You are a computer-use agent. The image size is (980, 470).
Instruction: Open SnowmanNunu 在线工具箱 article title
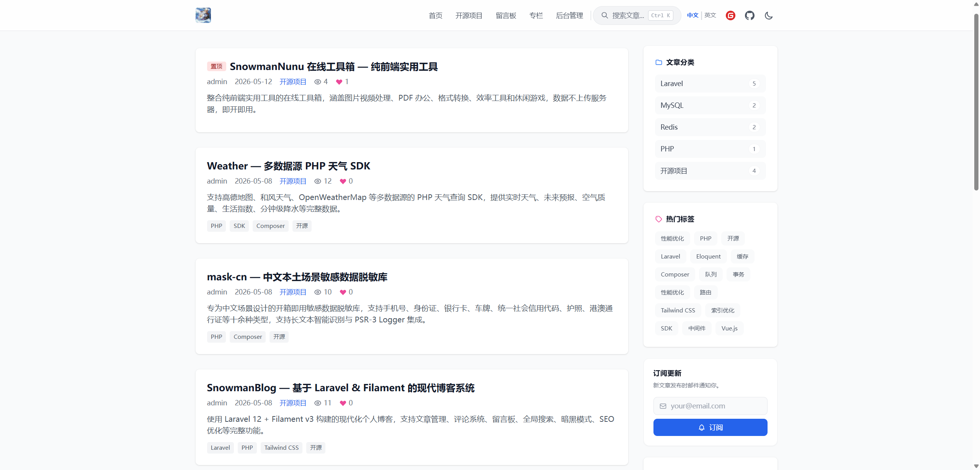point(333,67)
